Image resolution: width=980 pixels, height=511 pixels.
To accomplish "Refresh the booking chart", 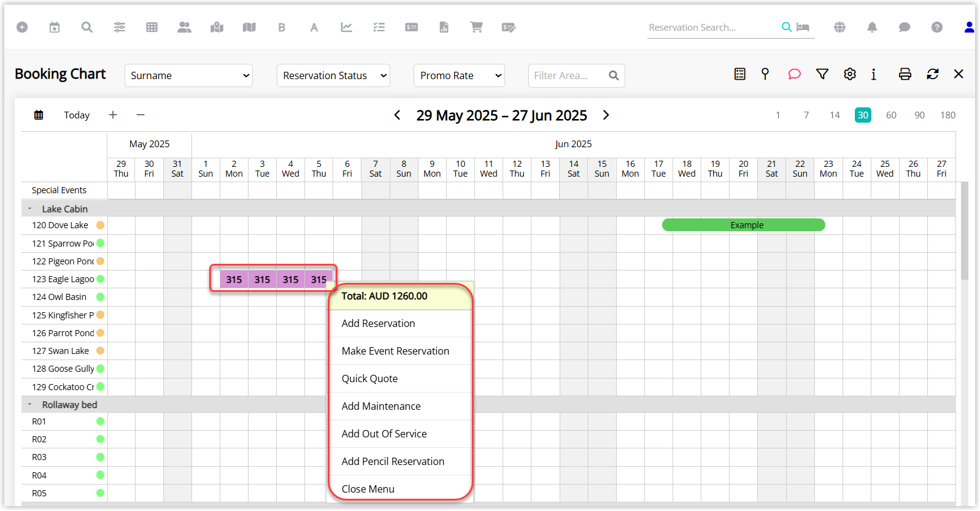I will pos(933,74).
